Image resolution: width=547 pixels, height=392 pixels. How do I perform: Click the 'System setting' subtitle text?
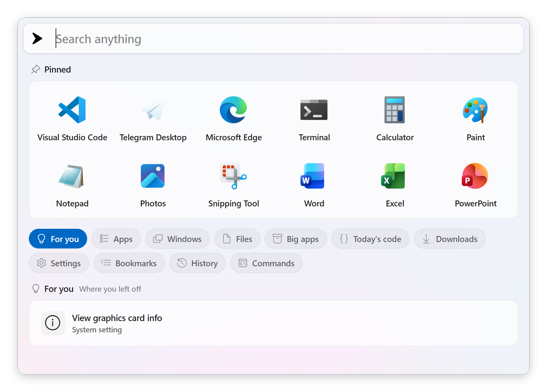pos(97,329)
